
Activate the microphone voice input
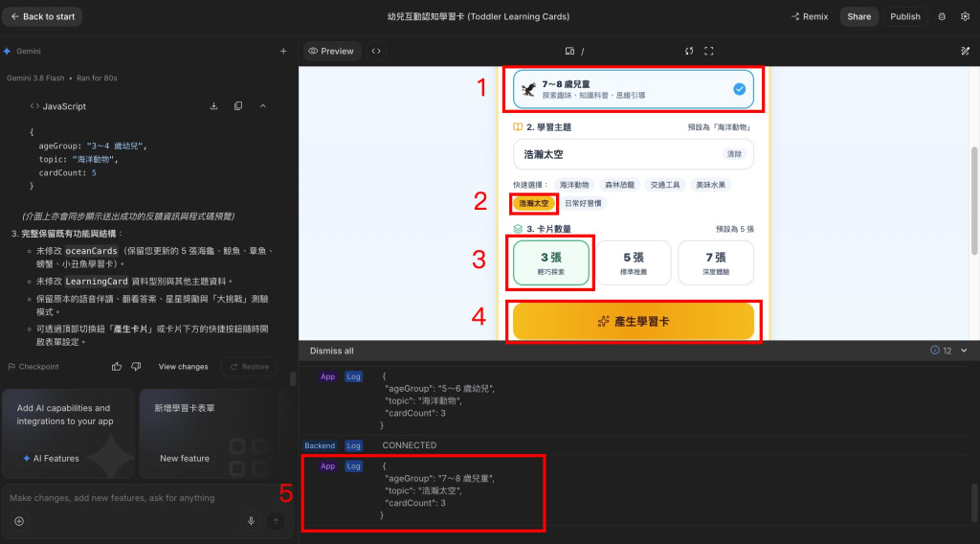[x=252, y=521]
